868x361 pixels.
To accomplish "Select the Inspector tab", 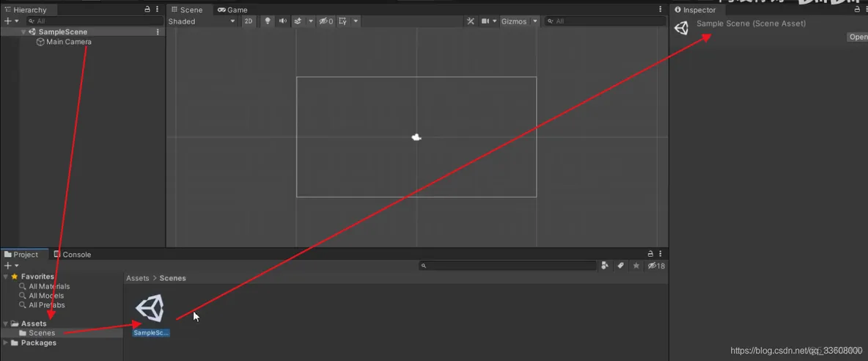I will point(695,10).
